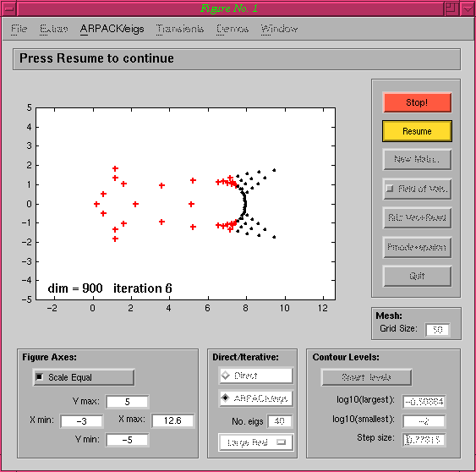This screenshot has height=472, width=476.
Task: Click the 'dim = 900 iteration 6' plot label
Action: click(x=110, y=288)
